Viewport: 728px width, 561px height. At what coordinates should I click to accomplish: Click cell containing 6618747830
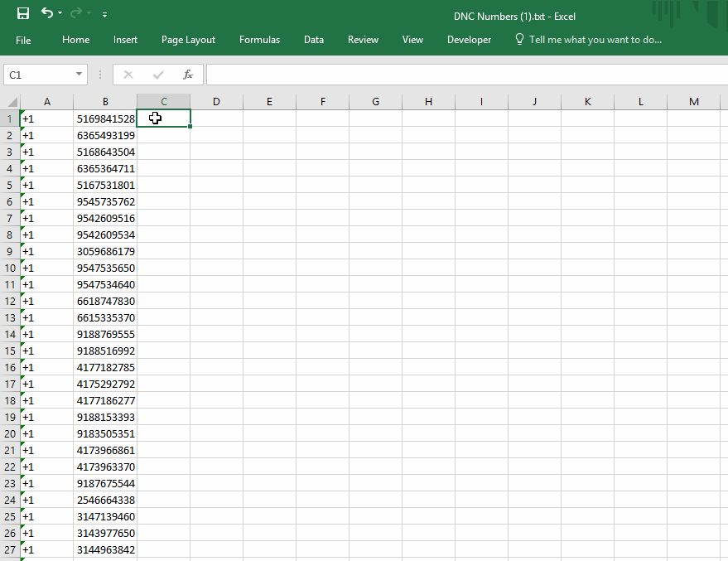105,301
